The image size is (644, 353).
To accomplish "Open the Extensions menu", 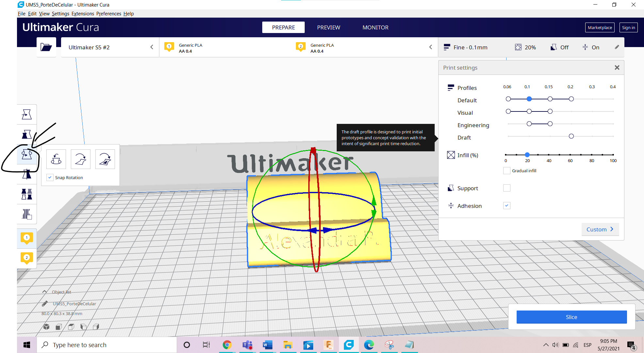I will point(83,14).
